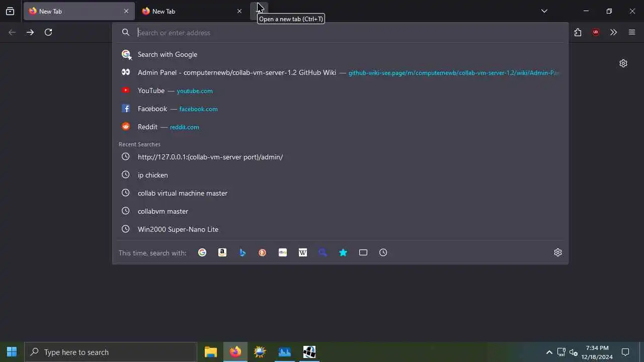Open the black-and-white window app in taskbar

click(309, 352)
